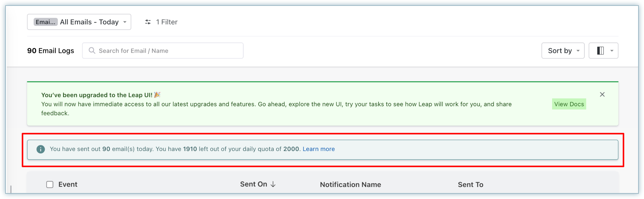644x199 pixels.
Task: Click the search magnifier icon
Action: [92, 51]
